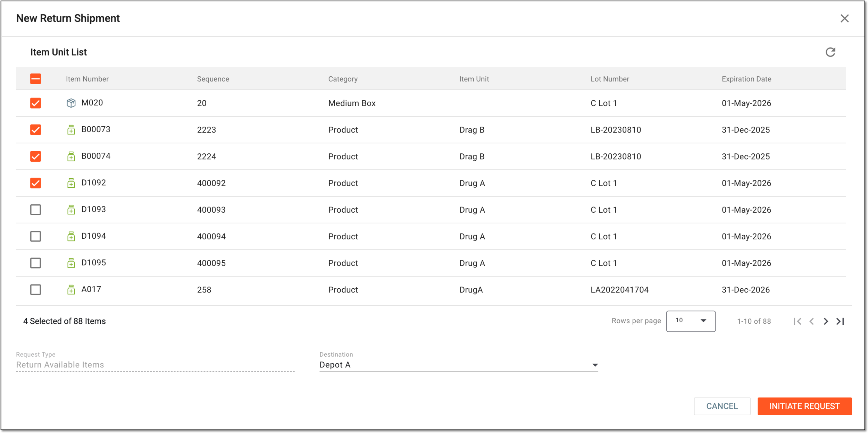The image size is (868, 433).
Task: Go to the next page of items
Action: coord(826,321)
